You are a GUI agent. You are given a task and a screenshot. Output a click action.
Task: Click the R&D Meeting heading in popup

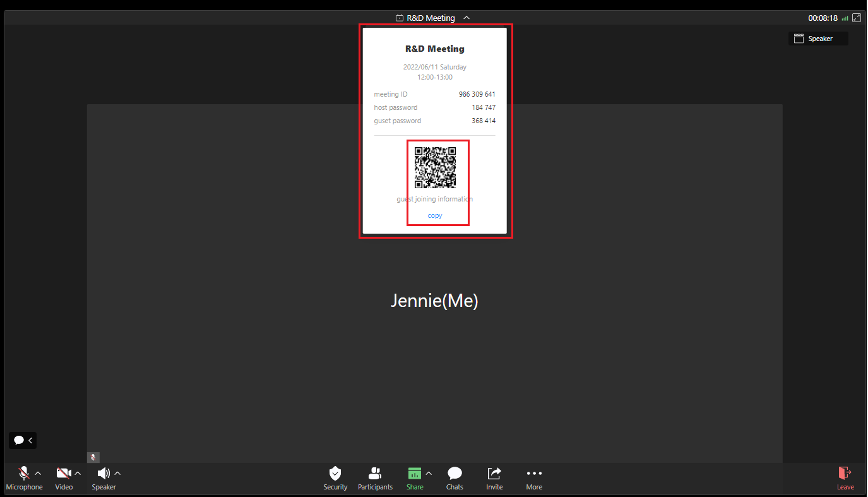pyautogui.click(x=435, y=49)
